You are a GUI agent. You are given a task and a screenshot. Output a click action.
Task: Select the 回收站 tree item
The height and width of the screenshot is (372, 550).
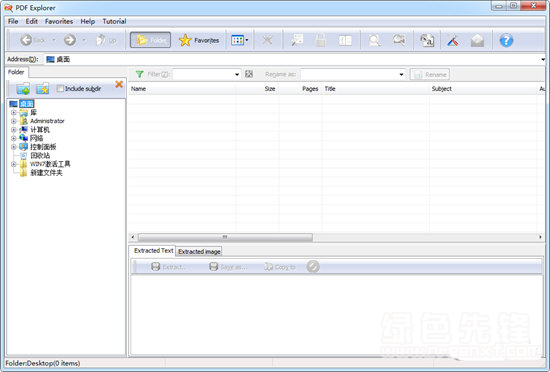[40, 155]
